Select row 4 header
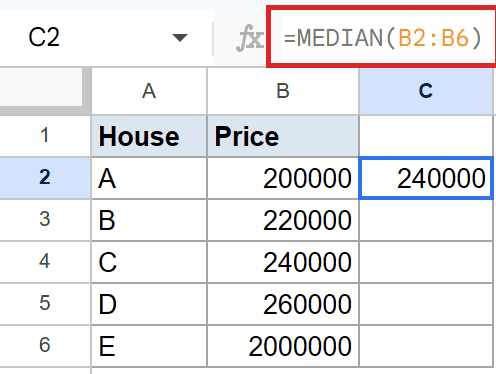 click(45, 262)
